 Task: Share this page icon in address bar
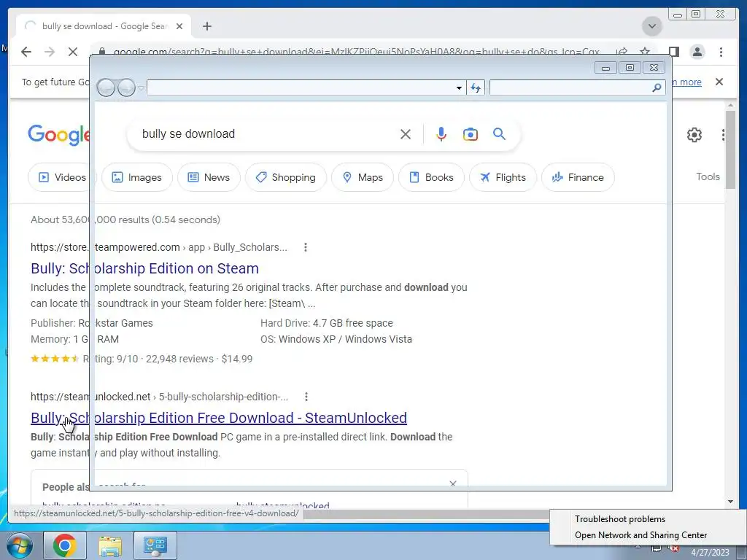click(x=622, y=51)
